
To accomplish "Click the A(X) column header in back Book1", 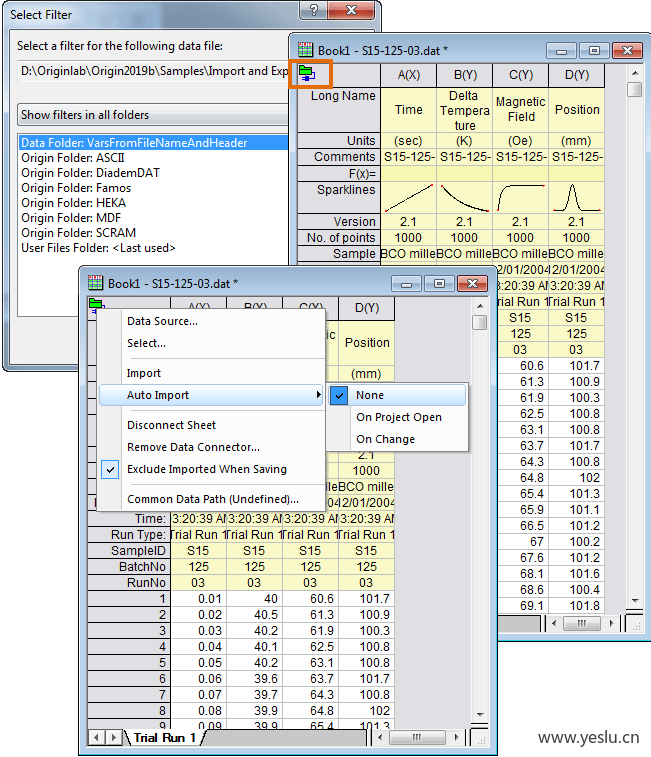I will coord(409,75).
